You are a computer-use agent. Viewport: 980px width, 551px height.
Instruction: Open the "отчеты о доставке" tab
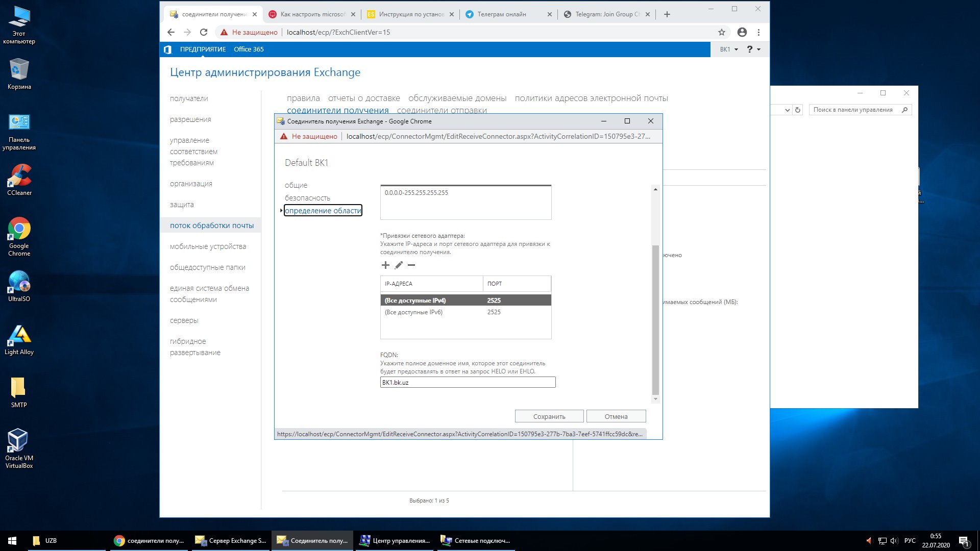[364, 98]
